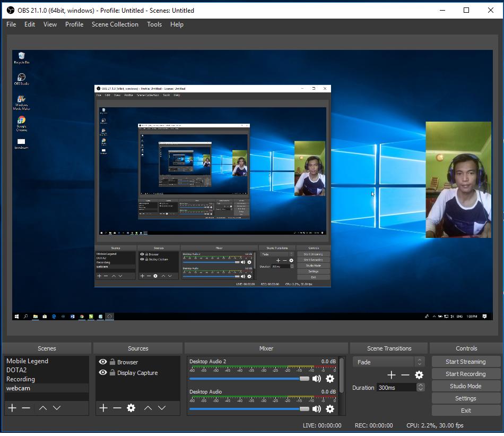Mute Desktop Audio speaker icon
The height and width of the screenshot is (436, 504).
coord(317,408)
